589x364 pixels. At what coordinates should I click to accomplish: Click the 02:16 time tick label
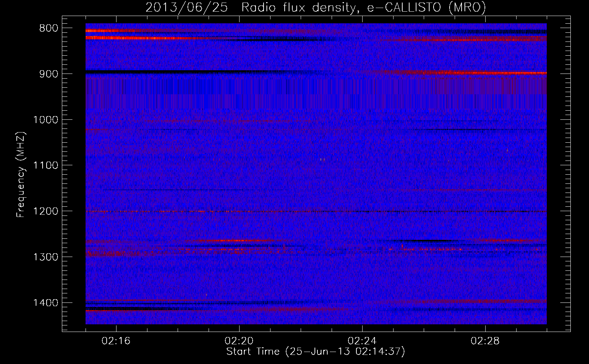click(x=116, y=341)
